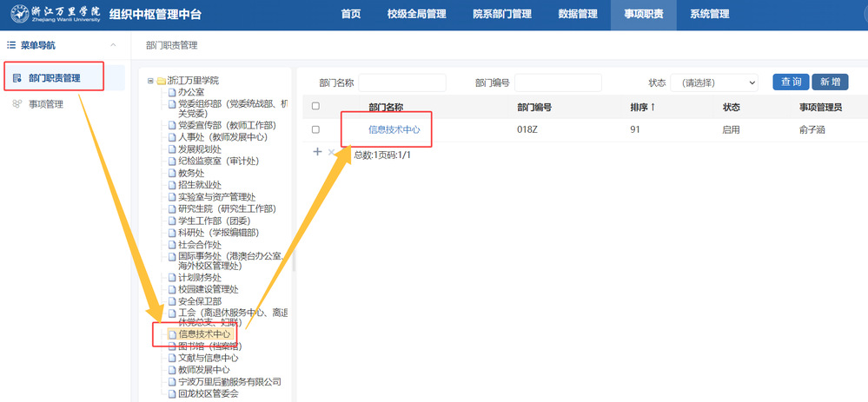Select 教师发展中心 tree node
This screenshot has height=402, width=868.
(x=203, y=370)
